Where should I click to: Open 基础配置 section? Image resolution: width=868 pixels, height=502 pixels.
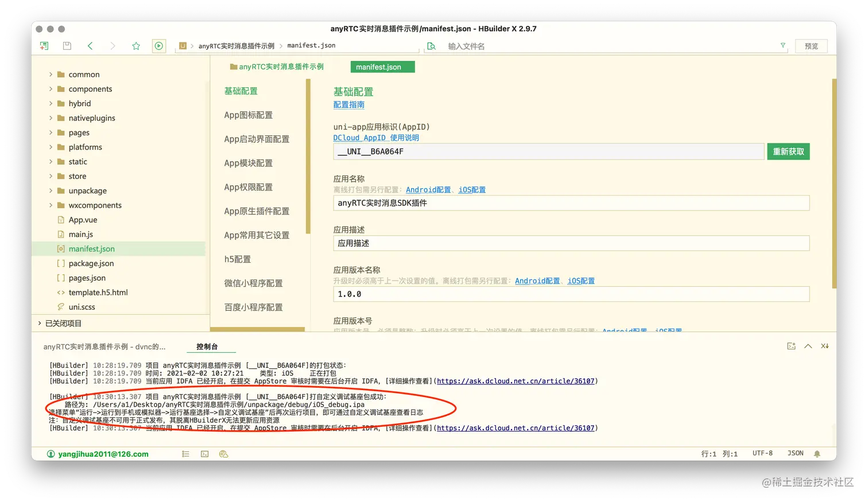point(241,91)
